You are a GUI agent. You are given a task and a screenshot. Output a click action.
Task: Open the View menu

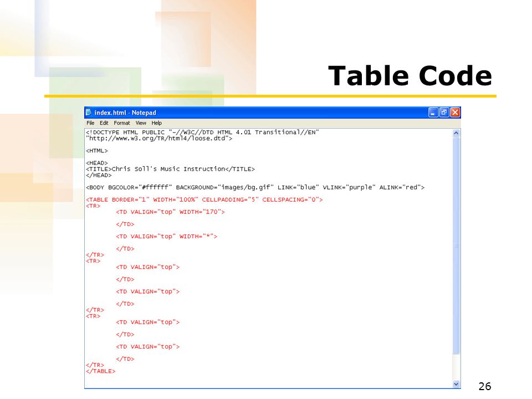tap(141, 123)
